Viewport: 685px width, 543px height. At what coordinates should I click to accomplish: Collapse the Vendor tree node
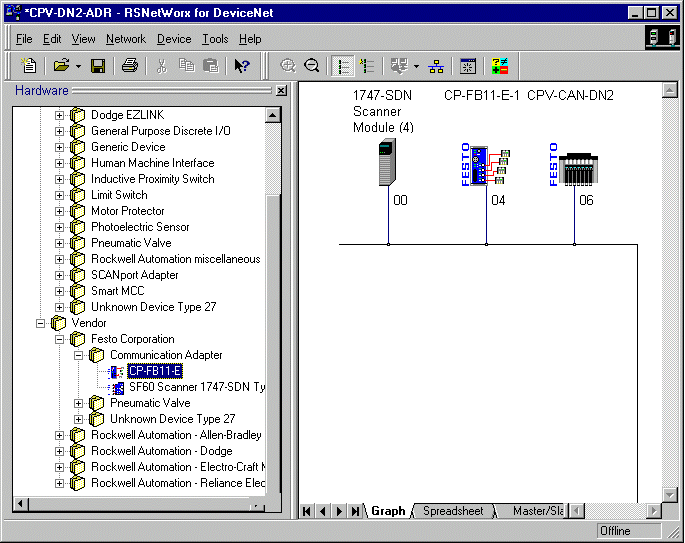(x=40, y=323)
